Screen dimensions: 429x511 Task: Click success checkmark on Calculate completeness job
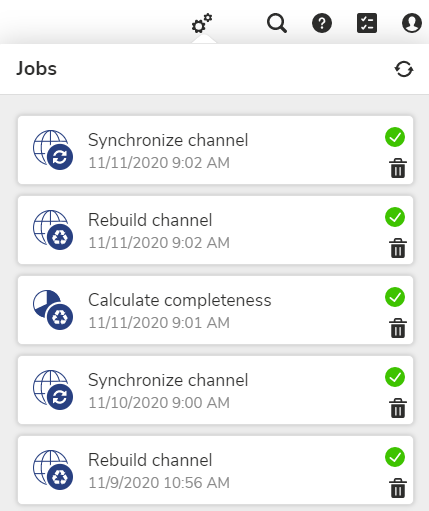point(395,297)
